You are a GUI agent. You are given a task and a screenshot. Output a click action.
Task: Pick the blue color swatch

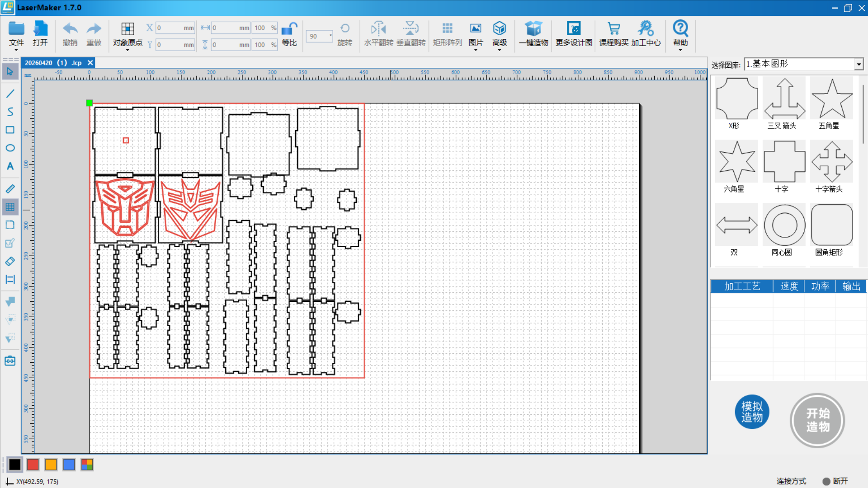[x=69, y=465]
